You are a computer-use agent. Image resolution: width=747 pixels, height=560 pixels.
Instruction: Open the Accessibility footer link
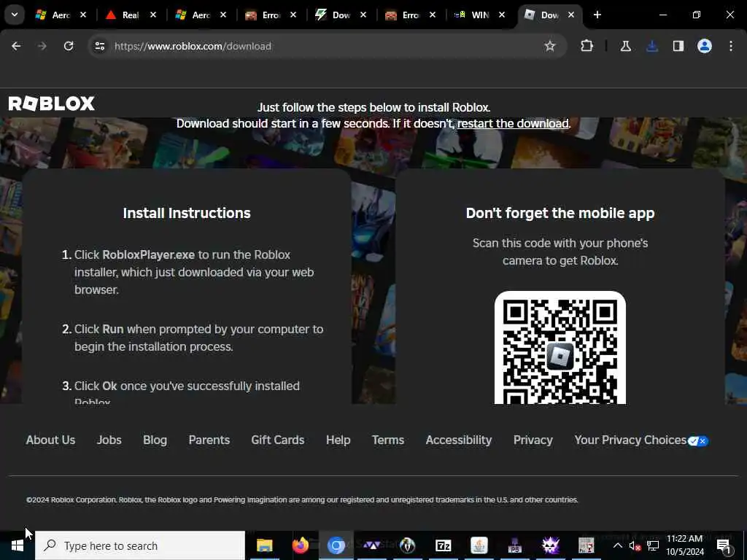pos(459,440)
